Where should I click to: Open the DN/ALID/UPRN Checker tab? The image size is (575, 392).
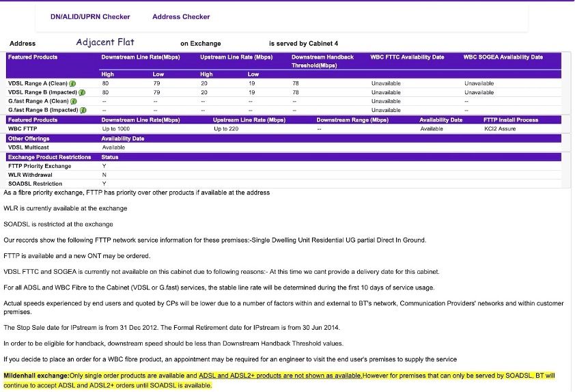90,16
